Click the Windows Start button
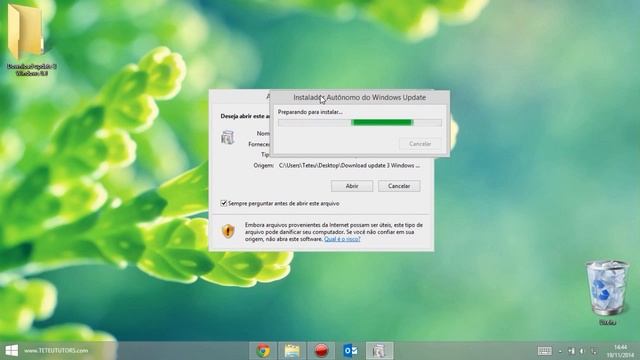This screenshot has height=360, width=640. pos(11,350)
